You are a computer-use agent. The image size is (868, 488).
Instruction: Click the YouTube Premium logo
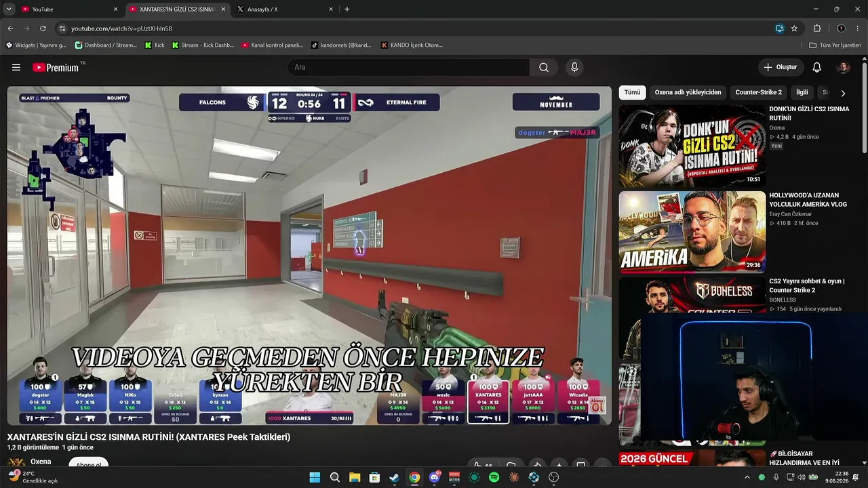[56, 68]
